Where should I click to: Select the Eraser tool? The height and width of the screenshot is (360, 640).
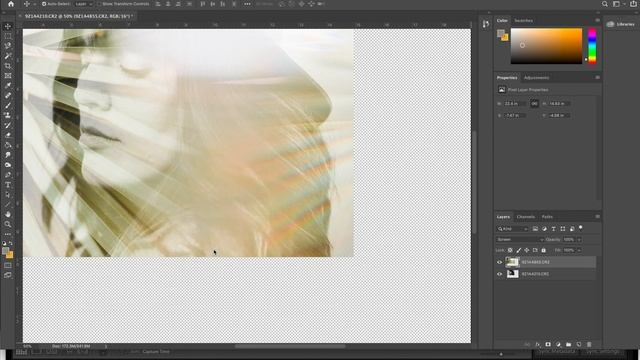[8, 135]
